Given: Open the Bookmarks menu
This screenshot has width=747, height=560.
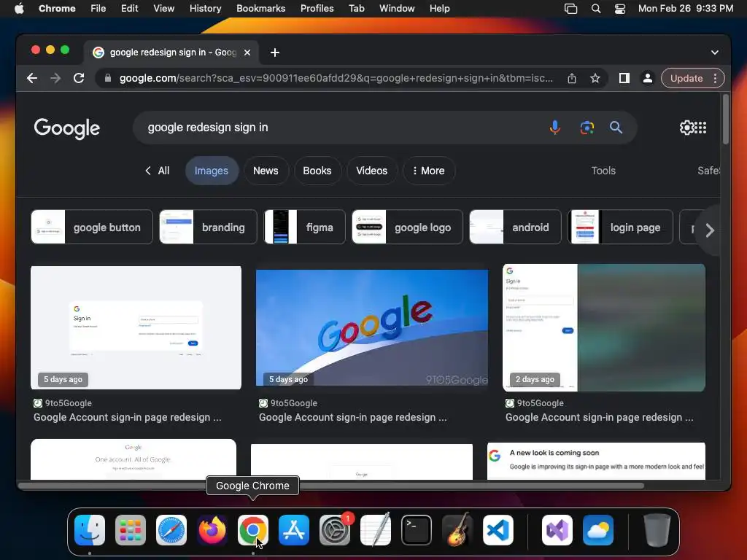Looking at the screenshot, I should coord(261,9).
